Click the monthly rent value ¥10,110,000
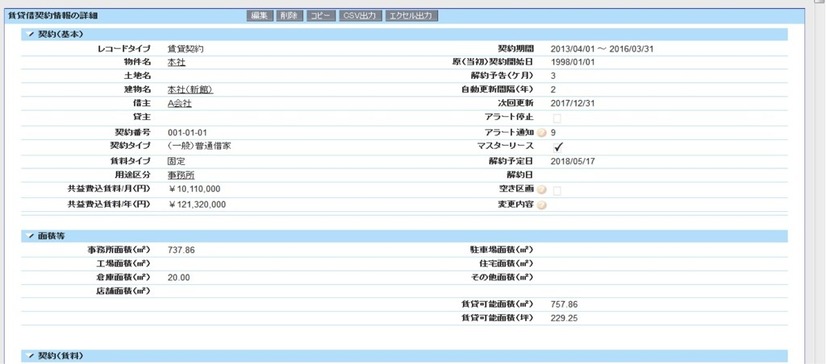 tap(194, 189)
